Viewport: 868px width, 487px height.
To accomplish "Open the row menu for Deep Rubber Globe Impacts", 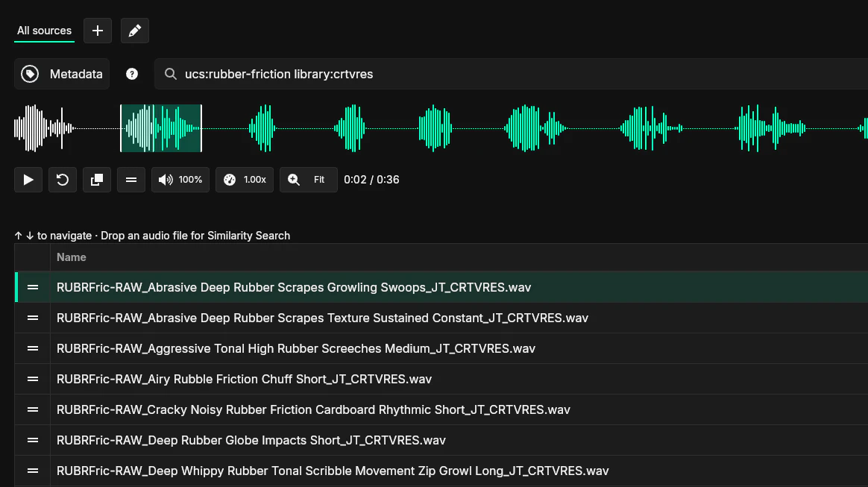I will [31, 440].
